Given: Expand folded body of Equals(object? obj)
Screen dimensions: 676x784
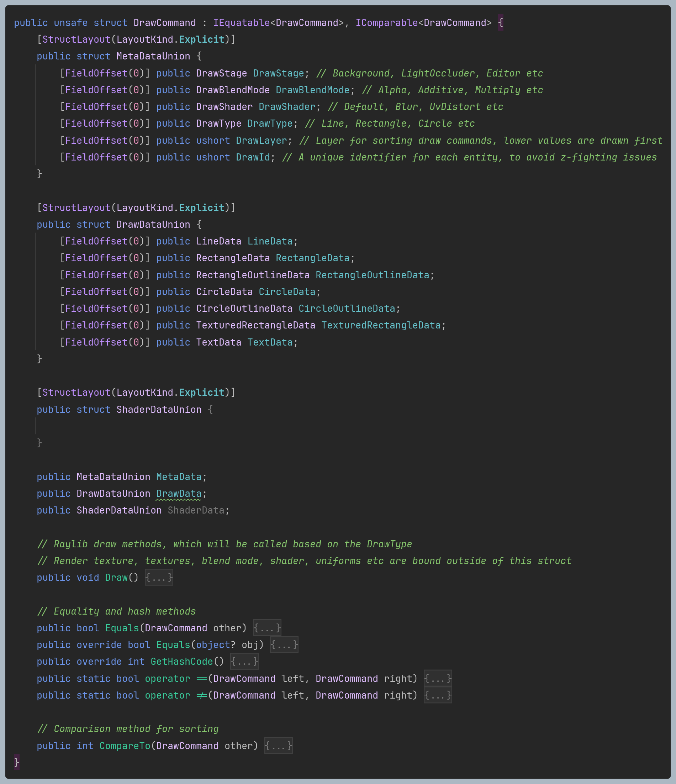Looking at the screenshot, I should pyautogui.click(x=284, y=644).
